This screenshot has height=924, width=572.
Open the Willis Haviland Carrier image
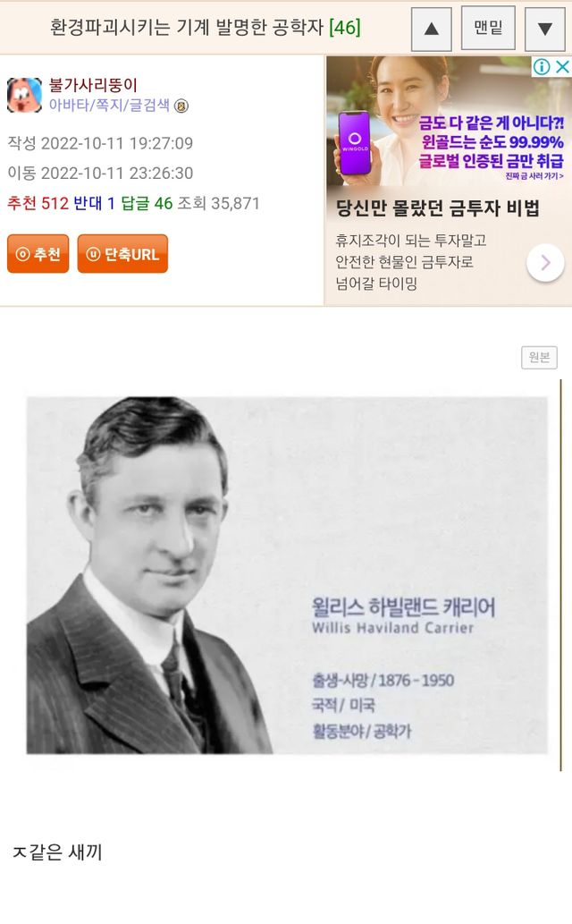tap(288, 575)
